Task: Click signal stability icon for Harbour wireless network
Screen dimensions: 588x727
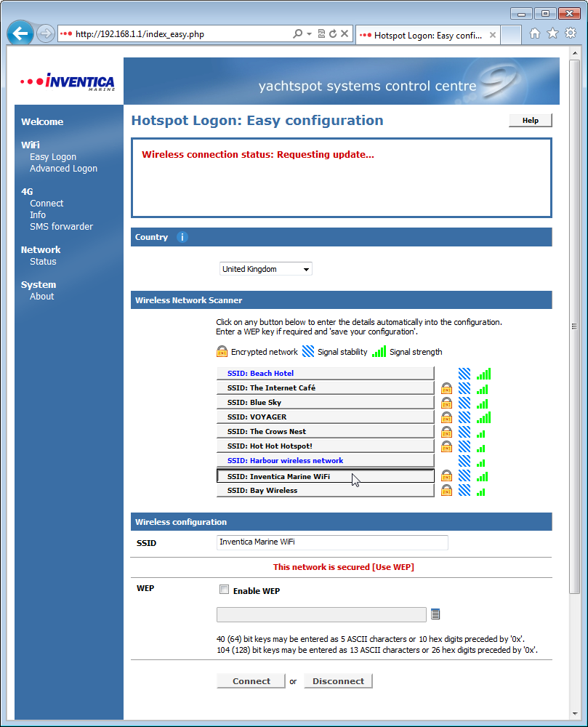Action: [x=464, y=460]
